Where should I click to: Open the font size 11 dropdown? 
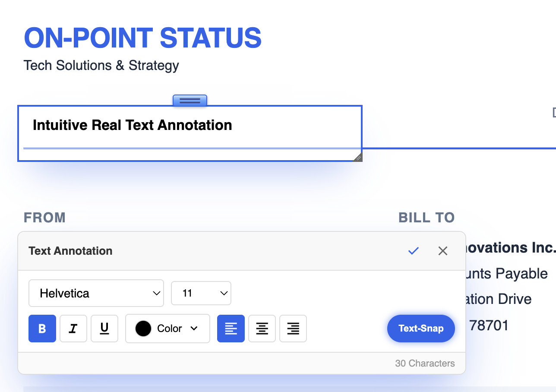coord(201,293)
